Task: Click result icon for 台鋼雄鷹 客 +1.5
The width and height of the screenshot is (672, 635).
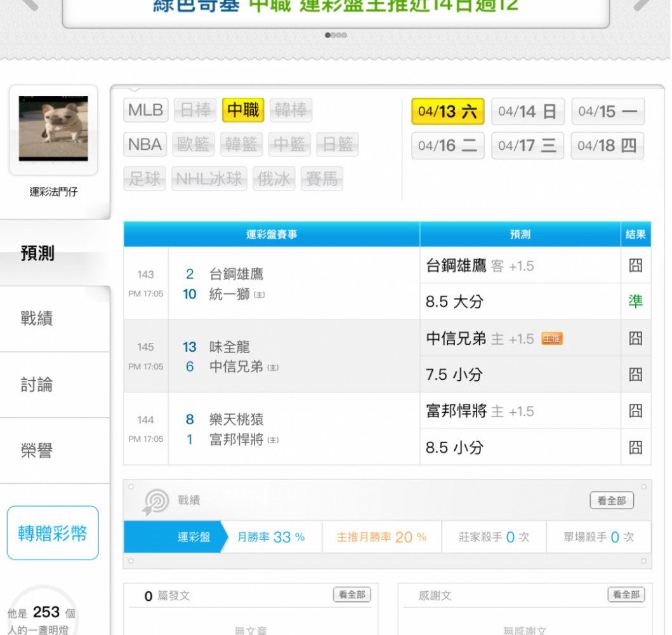Action: [x=636, y=266]
